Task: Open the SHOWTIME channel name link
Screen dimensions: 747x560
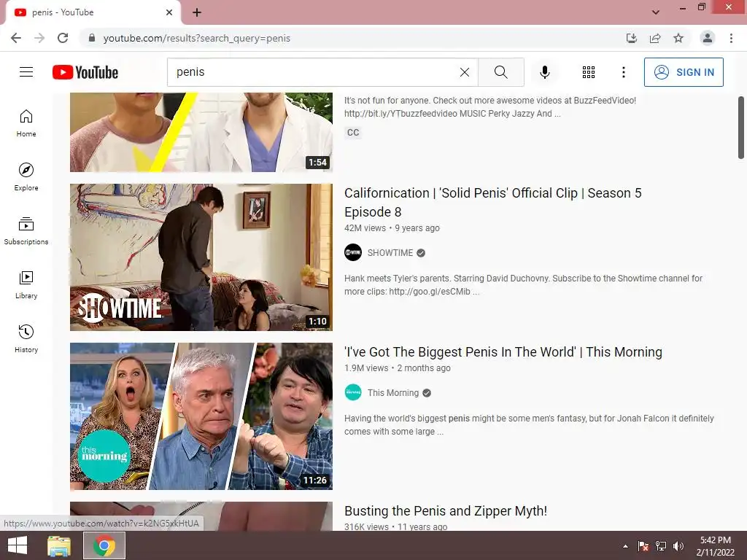Action: (x=390, y=253)
